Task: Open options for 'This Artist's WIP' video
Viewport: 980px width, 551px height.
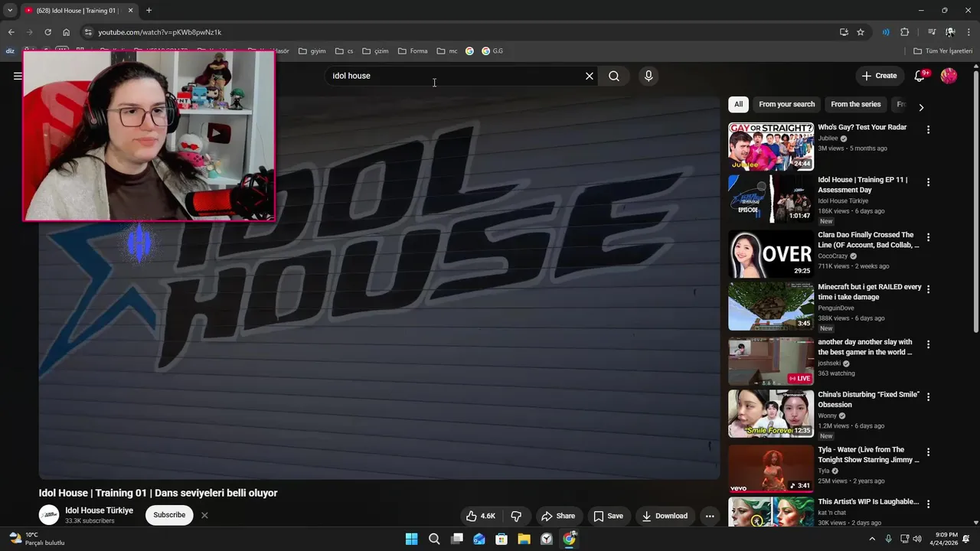Action: pos(928,504)
